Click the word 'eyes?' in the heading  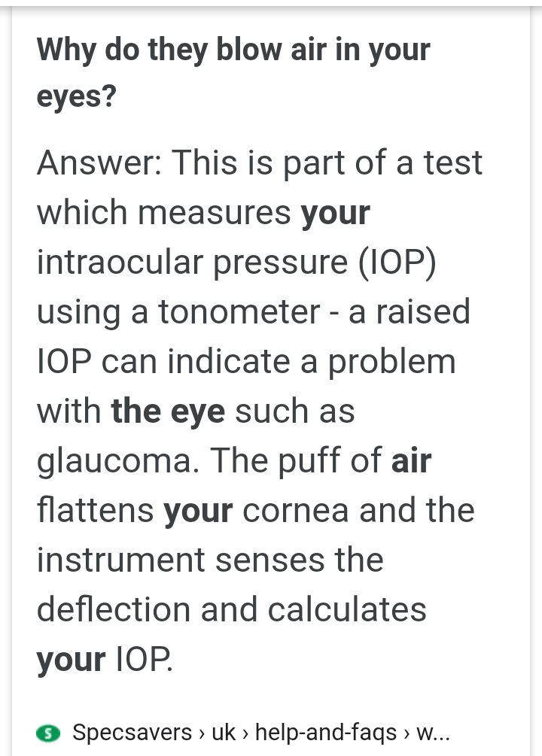[x=77, y=96]
